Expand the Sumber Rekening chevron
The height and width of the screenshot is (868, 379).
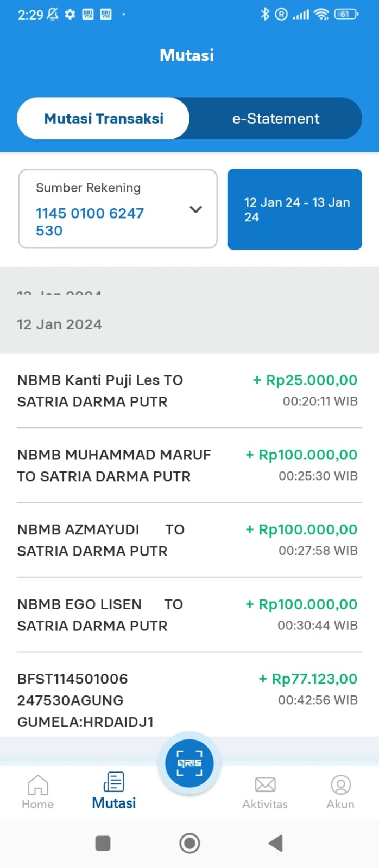coord(195,209)
